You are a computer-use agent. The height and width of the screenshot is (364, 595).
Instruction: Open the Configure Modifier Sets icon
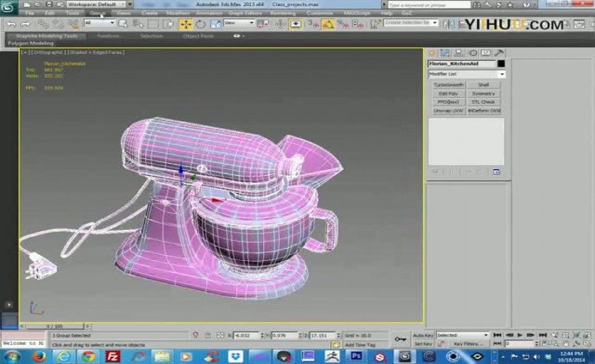tap(497, 172)
